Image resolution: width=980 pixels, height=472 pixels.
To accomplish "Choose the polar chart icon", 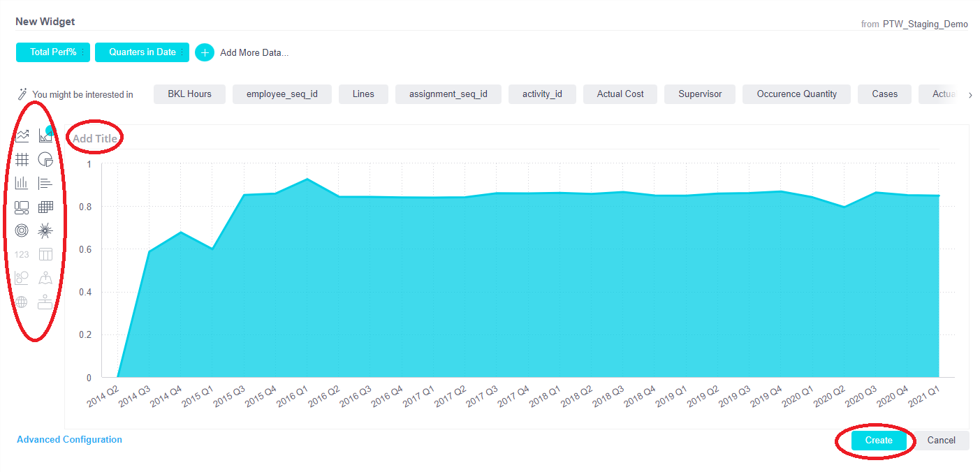I will pos(22,230).
